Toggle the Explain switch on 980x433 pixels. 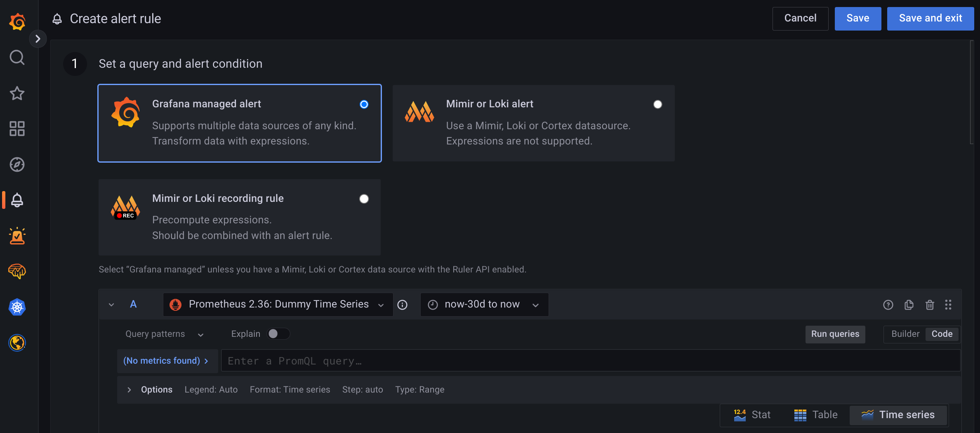tap(278, 334)
